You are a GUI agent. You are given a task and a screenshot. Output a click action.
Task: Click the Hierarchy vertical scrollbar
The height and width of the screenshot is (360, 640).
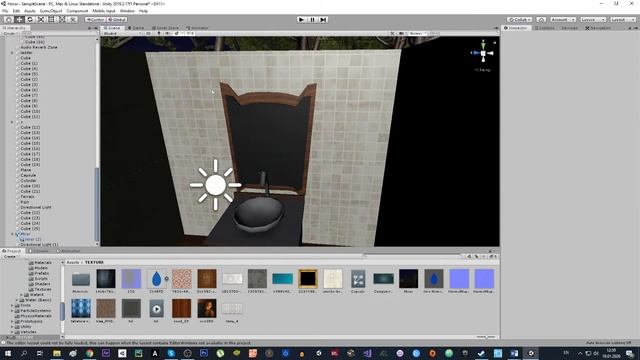[97, 204]
